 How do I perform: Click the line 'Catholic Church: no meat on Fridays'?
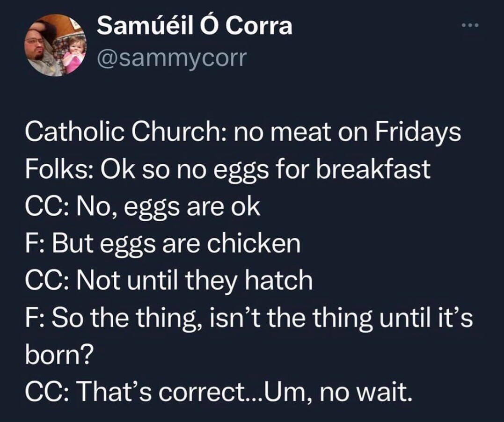243,133
